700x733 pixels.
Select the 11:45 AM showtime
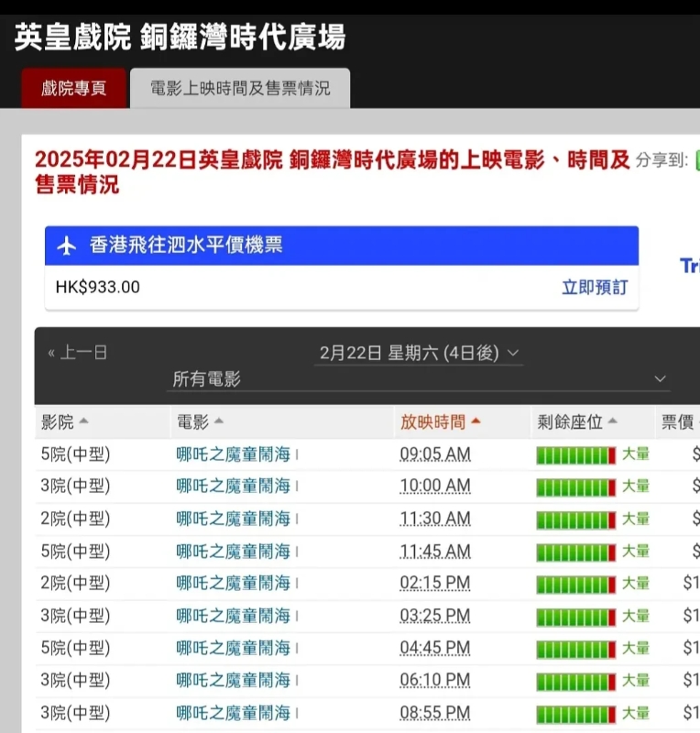point(435,552)
